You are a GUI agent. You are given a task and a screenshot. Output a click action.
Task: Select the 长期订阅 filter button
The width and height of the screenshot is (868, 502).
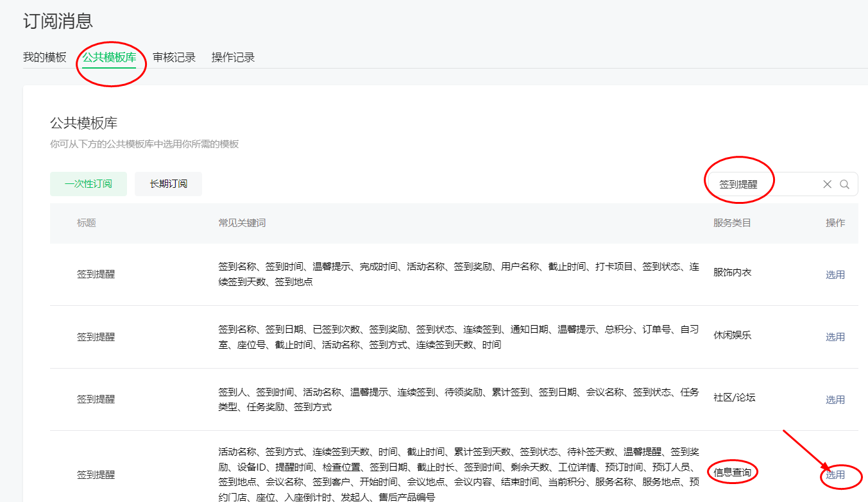click(x=169, y=184)
